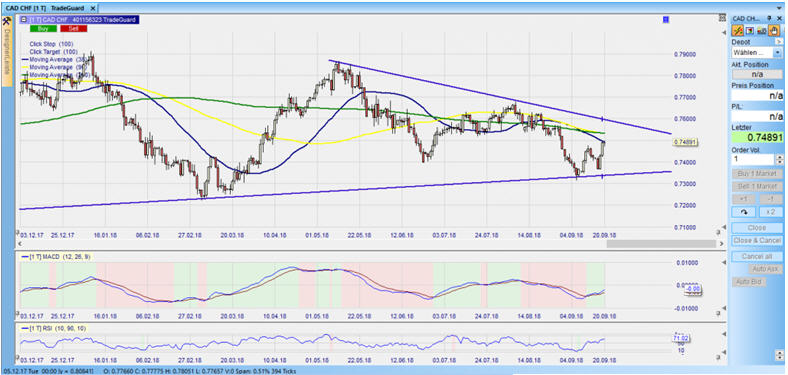
Task: Select the Click Stop (100) legend entry
Action: pos(51,44)
